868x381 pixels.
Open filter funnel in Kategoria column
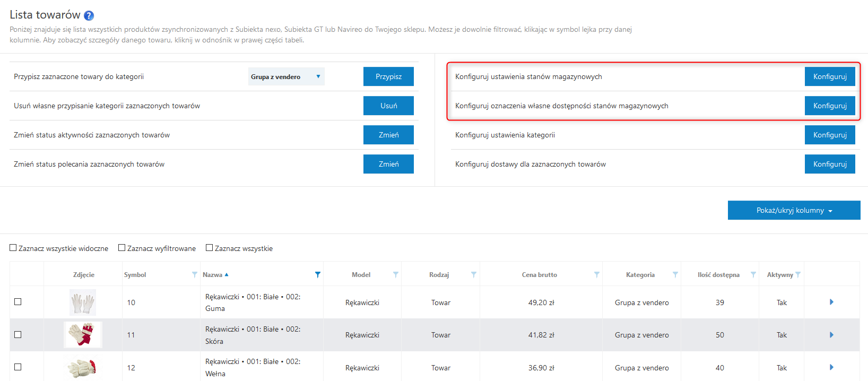click(675, 275)
